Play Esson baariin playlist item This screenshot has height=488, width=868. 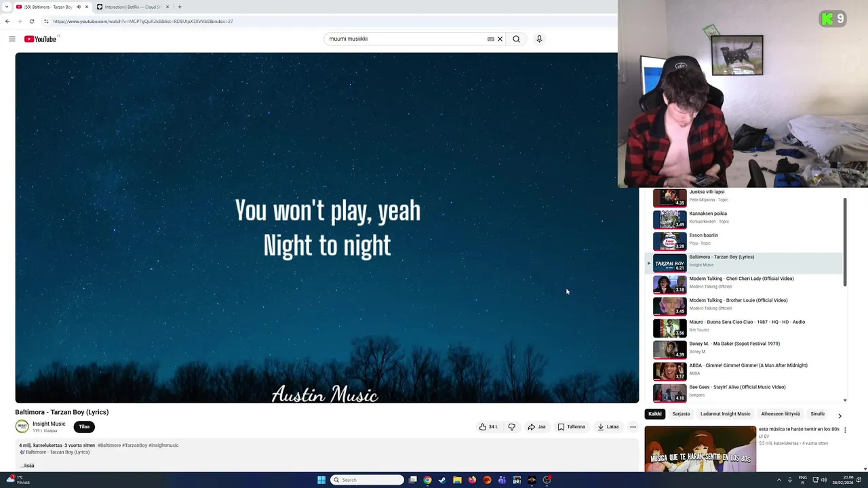click(x=744, y=241)
